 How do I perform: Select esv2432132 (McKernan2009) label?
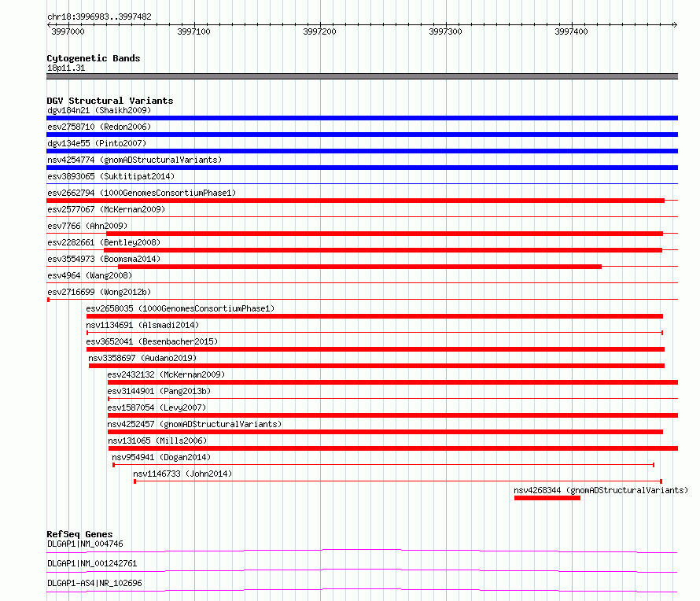(166, 374)
